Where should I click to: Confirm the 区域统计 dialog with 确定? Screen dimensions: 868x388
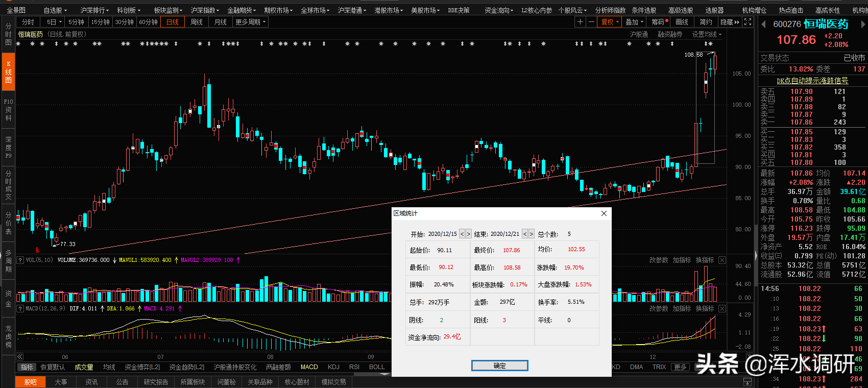tap(500, 366)
